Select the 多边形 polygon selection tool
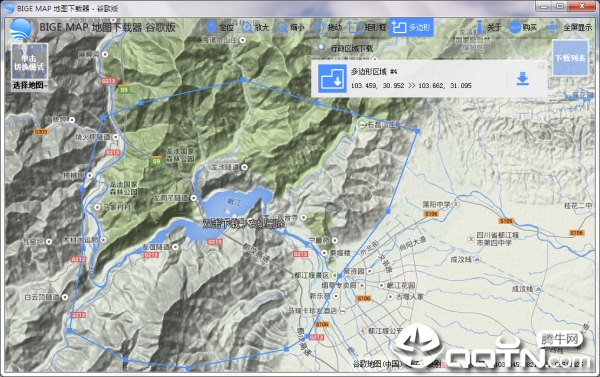This screenshot has width=600, height=377. [x=411, y=27]
